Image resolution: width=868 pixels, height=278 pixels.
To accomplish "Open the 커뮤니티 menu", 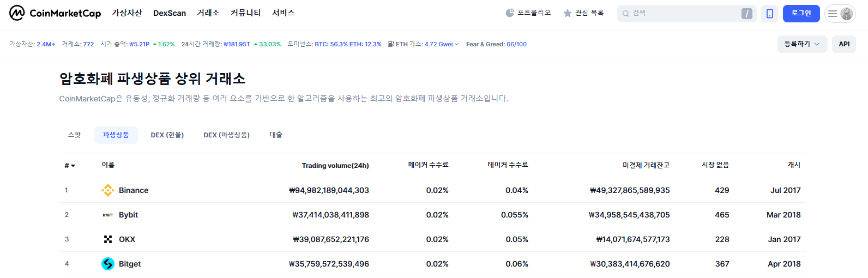I will (x=246, y=13).
